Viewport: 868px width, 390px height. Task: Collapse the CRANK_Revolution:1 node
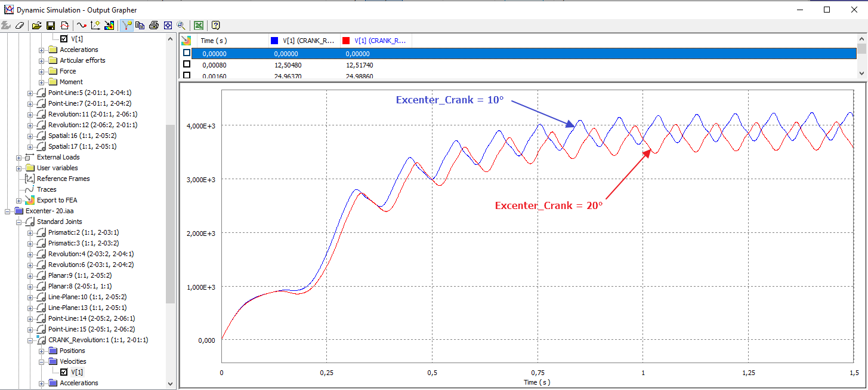(30, 340)
